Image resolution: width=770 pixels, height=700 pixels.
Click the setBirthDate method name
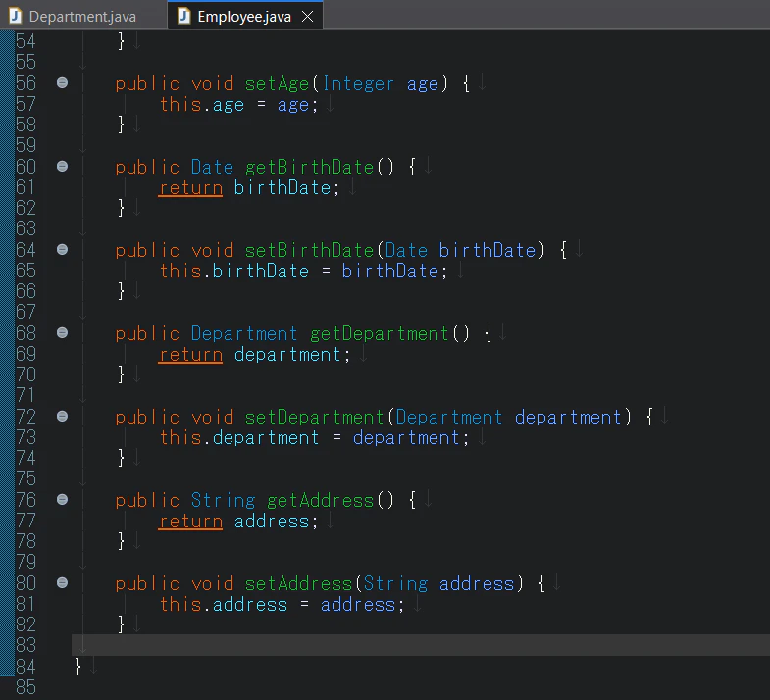pyautogui.click(x=309, y=251)
